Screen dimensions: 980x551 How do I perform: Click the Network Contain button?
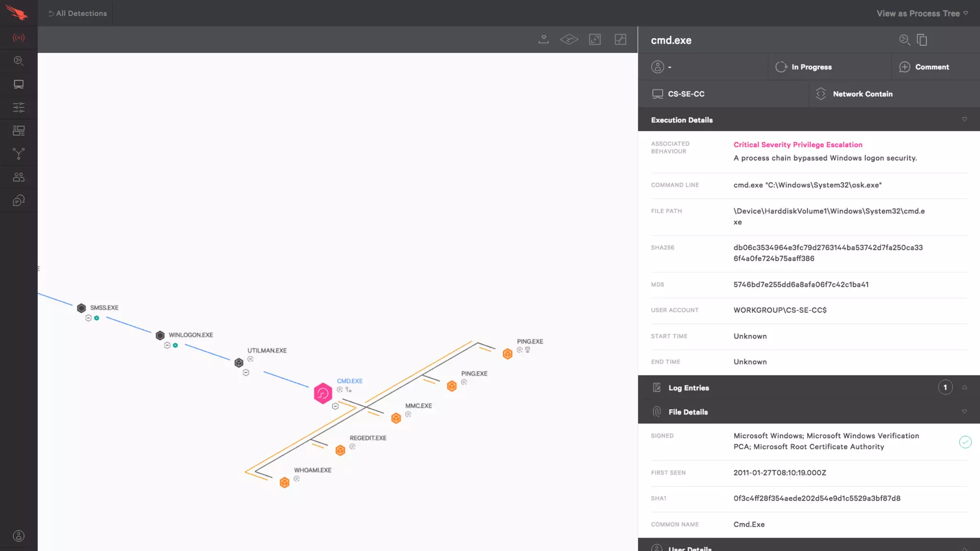[x=862, y=94]
